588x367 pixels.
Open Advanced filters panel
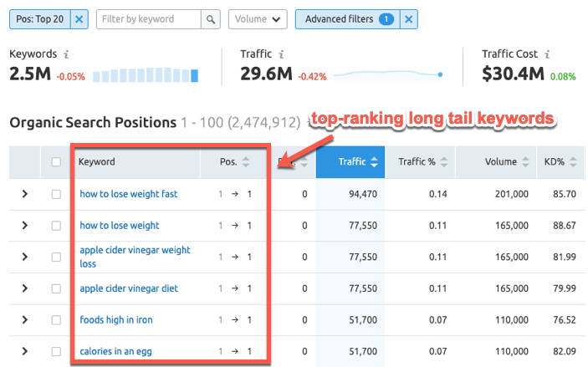click(x=348, y=19)
